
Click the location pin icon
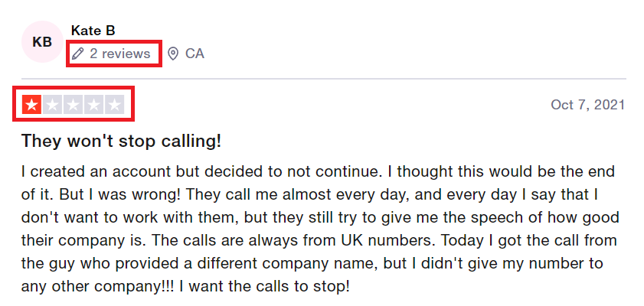tap(173, 54)
